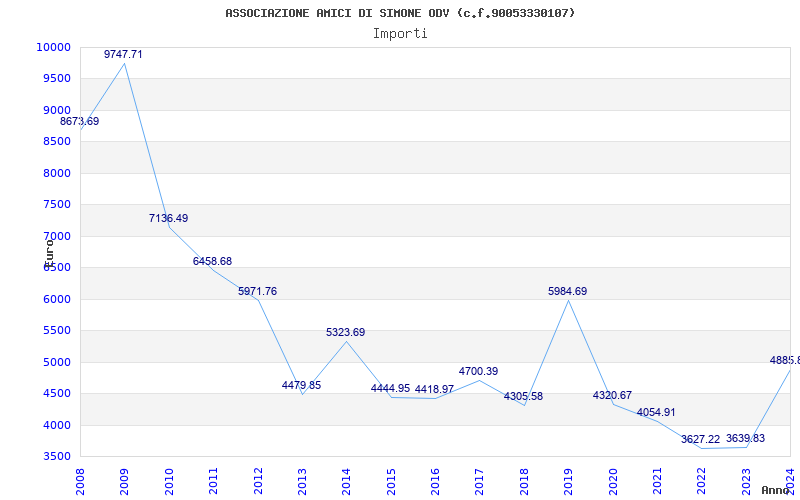This screenshot has width=800, height=500.
Task: Click the x-axis year 2017
Action: [x=480, y=481]
